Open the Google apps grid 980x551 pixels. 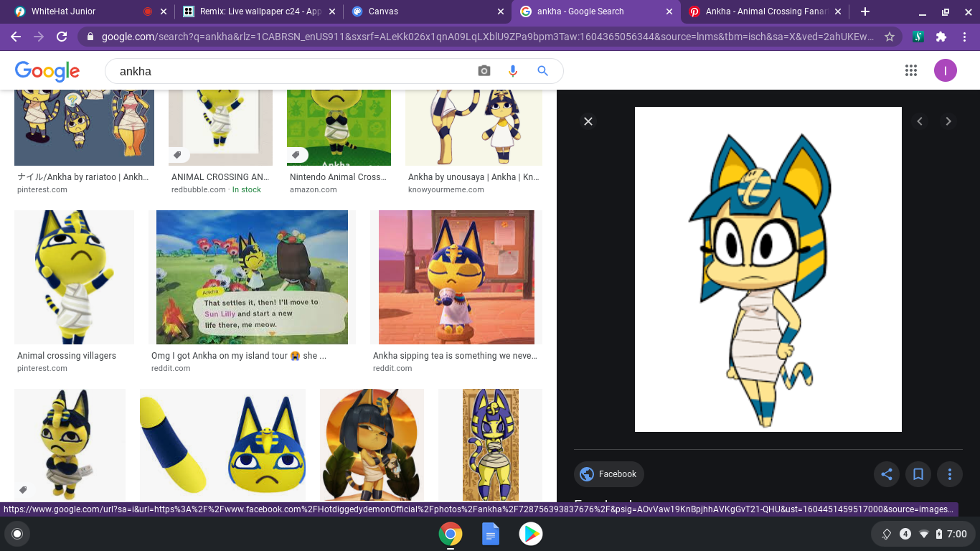click(911, 70)
